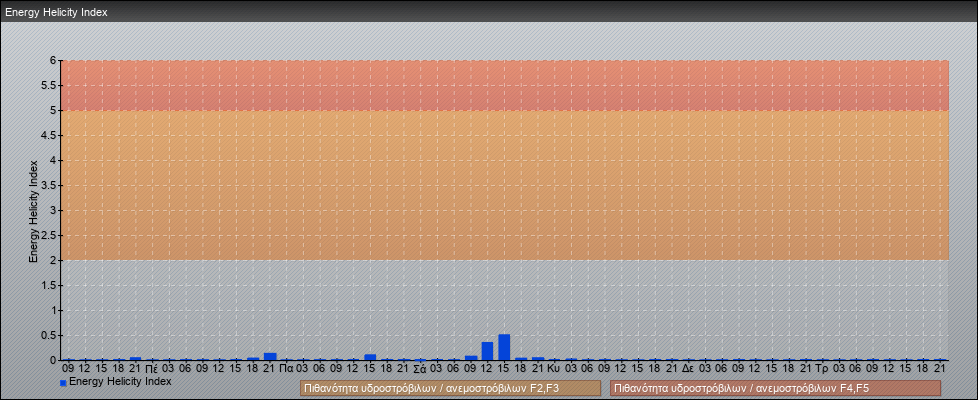This screenshot has width=978, height=400.
Task: Click the 4.5 value on the y-axis
Action: (x=49, y=135)
